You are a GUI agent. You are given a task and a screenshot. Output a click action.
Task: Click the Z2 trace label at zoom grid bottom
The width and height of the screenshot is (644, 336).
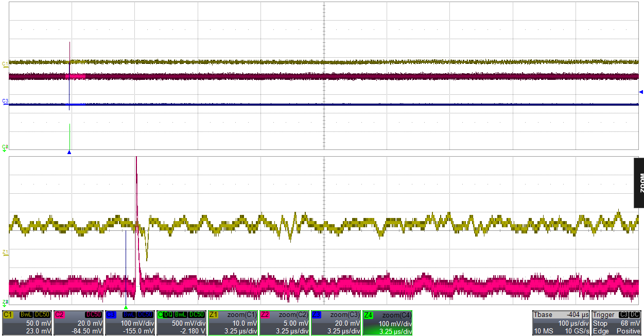click(x=5, y=303)
